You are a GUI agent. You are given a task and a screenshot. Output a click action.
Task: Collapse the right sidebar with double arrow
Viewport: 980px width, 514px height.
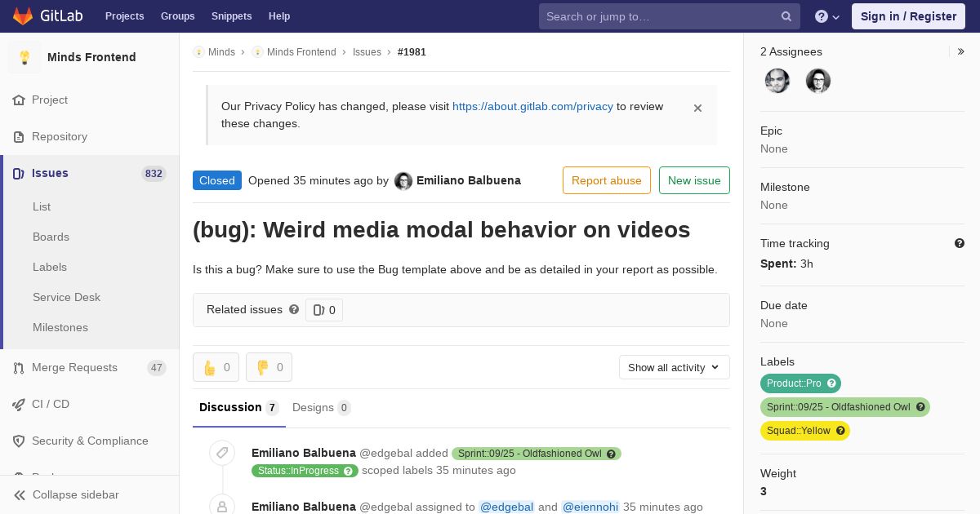pyautogui.click(x=960, y=51)
